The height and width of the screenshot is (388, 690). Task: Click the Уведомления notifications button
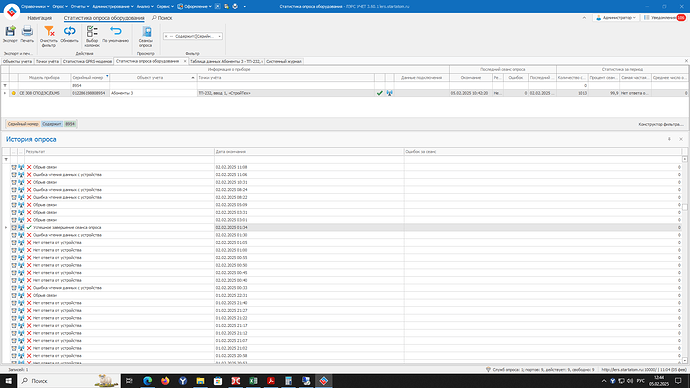(664, 18)
